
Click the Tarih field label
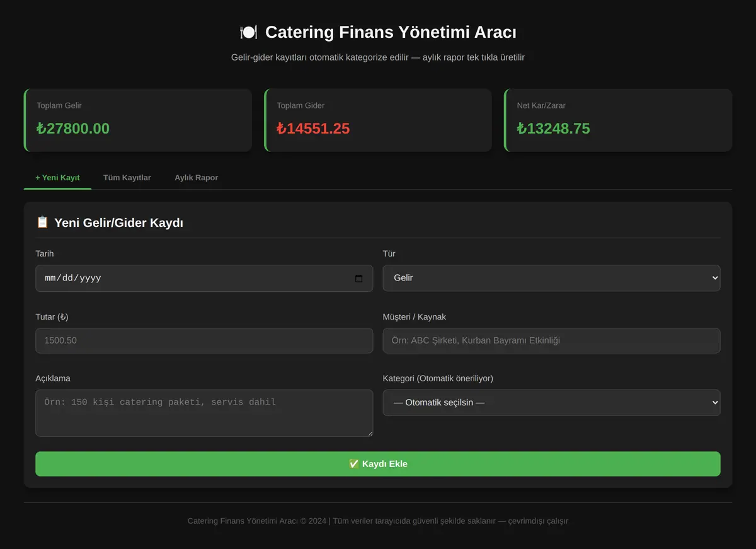click(45, 254)
